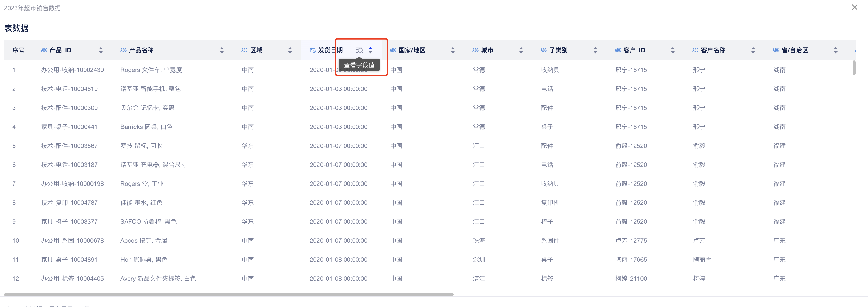This screenshot has height=307, width=868.
Task: Close the 表数据 preview dialog
Action: tap(854, 7)
